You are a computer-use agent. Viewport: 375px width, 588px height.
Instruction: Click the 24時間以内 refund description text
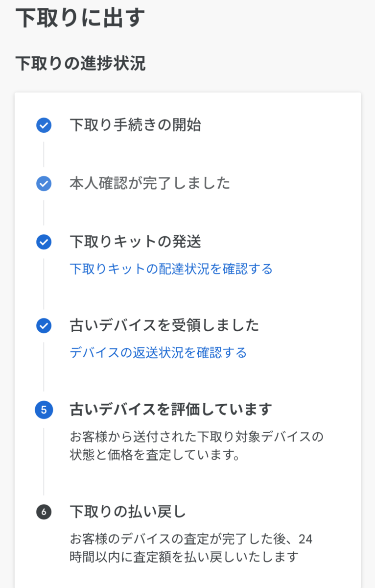tap(191, 549)
